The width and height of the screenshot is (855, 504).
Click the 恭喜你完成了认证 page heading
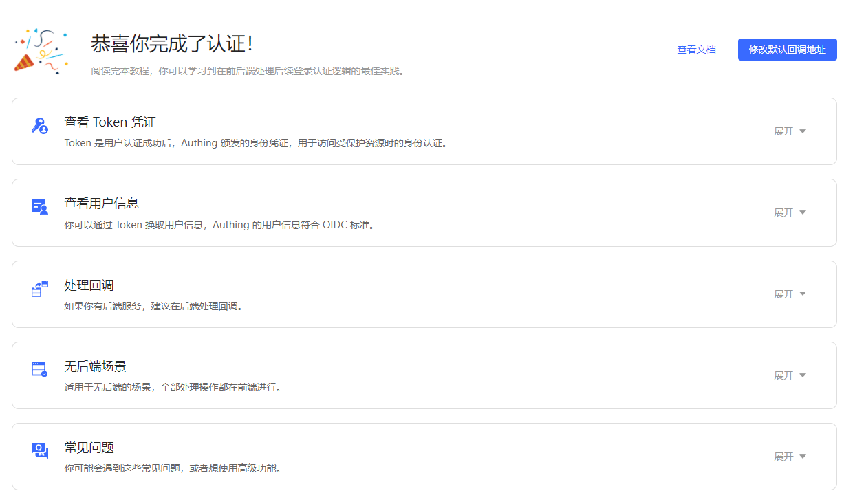point(172,44)
